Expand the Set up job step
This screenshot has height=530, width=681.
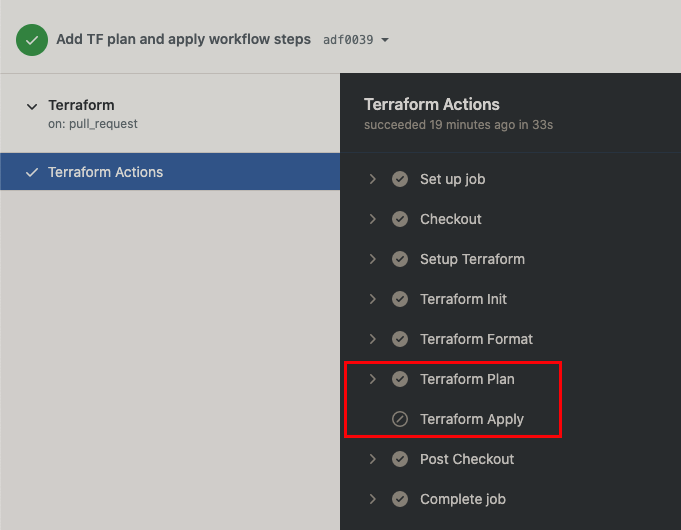pos(372,179)
